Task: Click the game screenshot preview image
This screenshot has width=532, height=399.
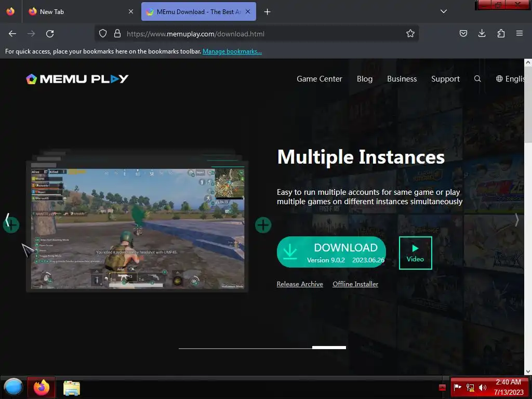Action: click(x=137, y=228)
